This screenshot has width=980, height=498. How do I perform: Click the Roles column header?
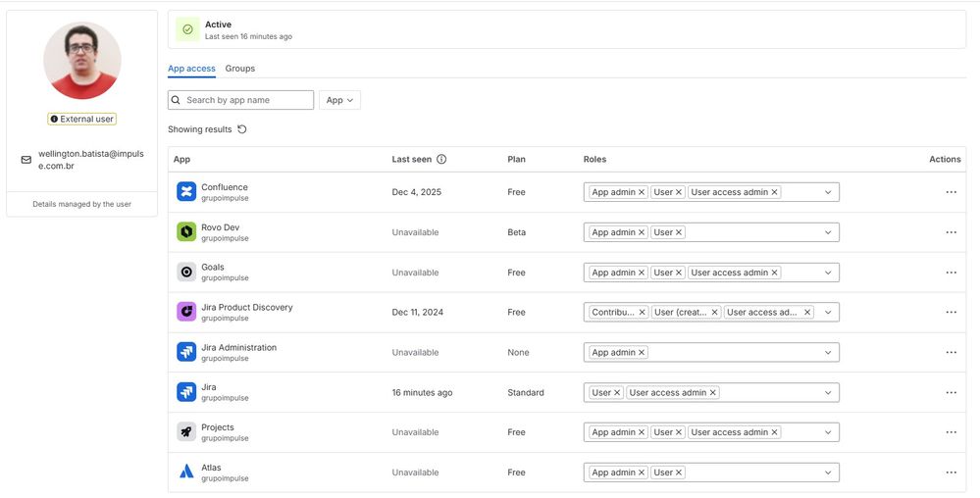click(595, 160)
